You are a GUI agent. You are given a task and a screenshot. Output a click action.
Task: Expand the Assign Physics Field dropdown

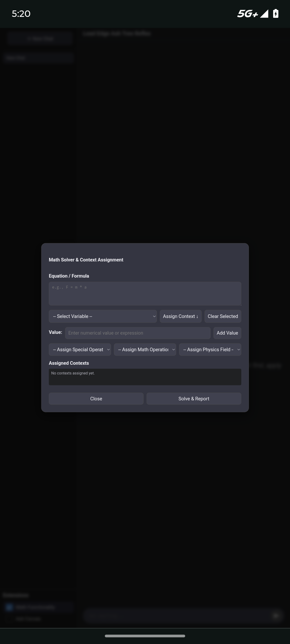210,350
